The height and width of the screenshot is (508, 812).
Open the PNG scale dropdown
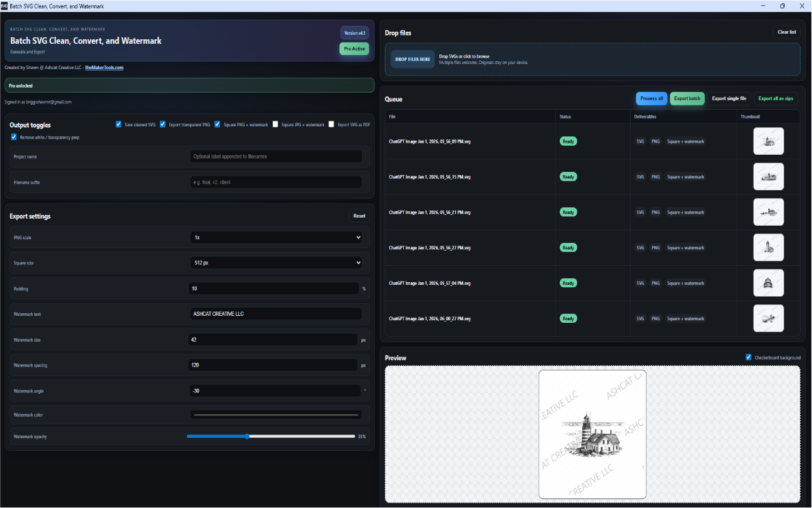pos(276,237)
